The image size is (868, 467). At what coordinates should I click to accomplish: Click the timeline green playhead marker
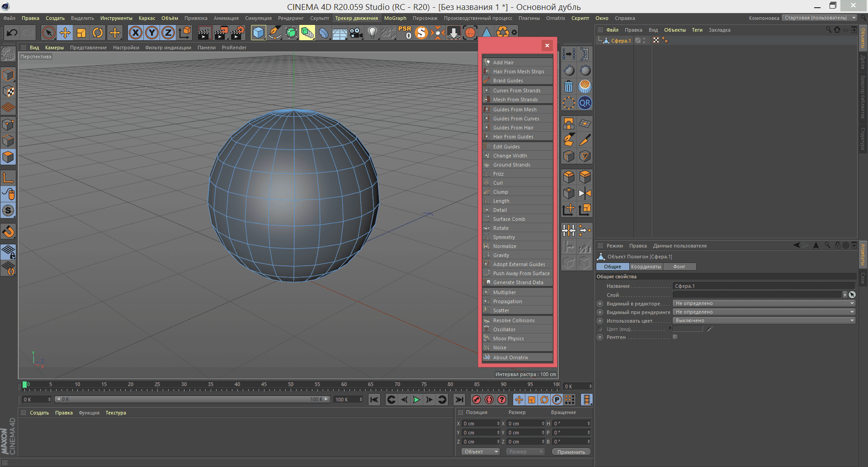coord(24,385)
